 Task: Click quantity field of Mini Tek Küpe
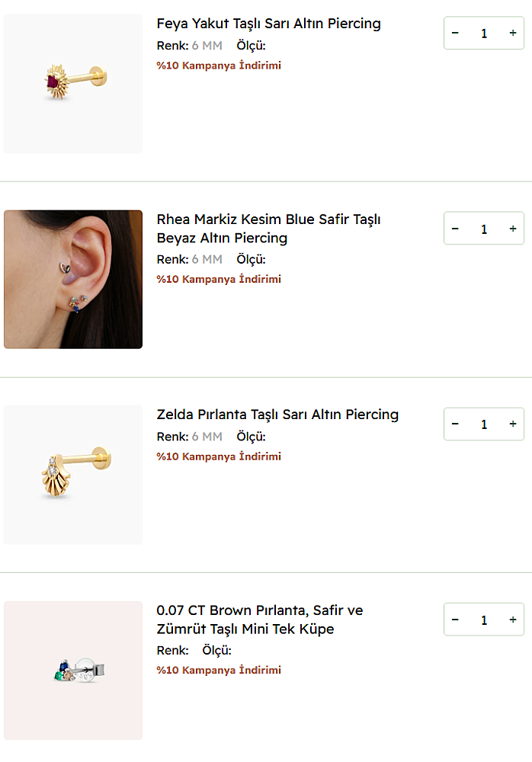[484, 620]
